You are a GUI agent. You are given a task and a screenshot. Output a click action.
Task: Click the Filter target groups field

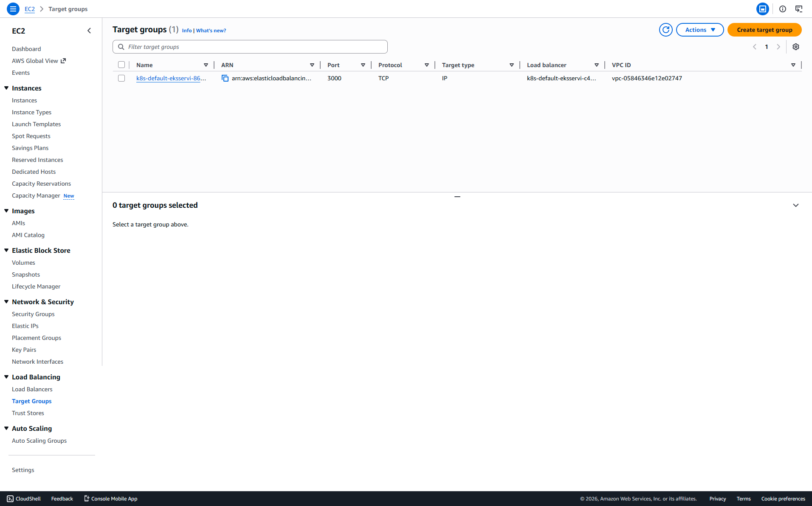[x=250, y=47]
